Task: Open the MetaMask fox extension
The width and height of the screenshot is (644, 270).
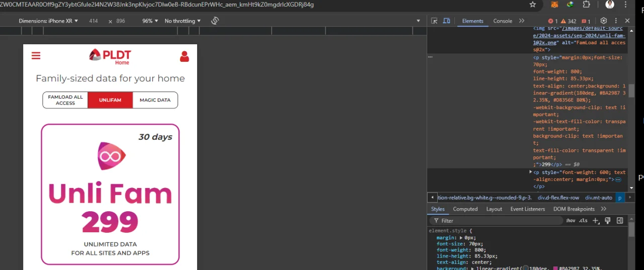Action: [x=554, y=5]
